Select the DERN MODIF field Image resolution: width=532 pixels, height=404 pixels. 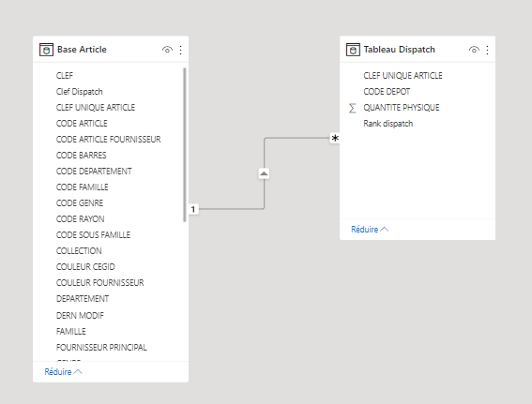pos(80,316)
